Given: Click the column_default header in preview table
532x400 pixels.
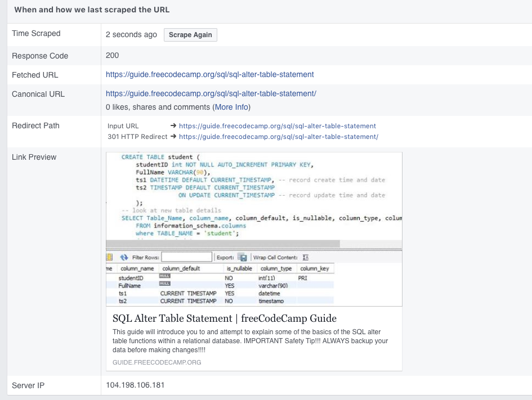Looking at the screenshot, I should point(181,268).
